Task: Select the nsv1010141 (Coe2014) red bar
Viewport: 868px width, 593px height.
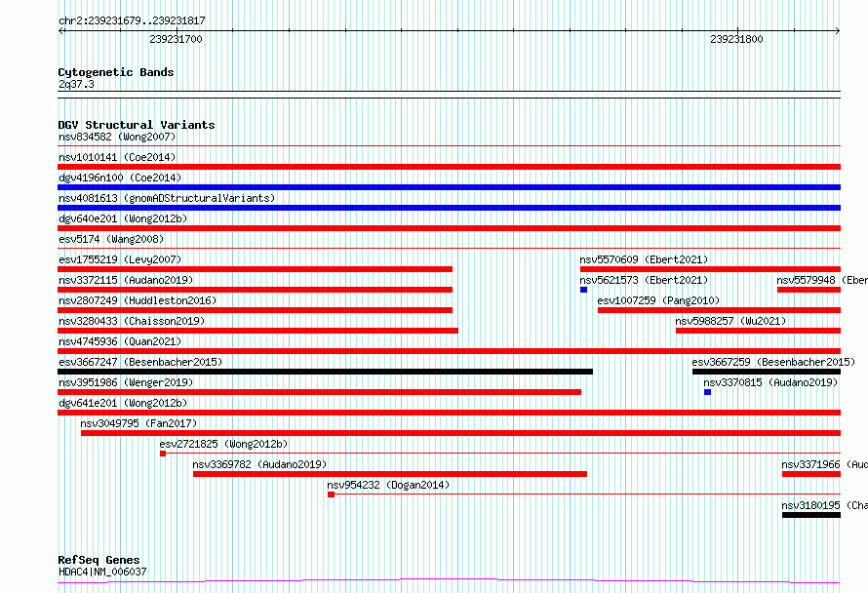Action: 449,167
